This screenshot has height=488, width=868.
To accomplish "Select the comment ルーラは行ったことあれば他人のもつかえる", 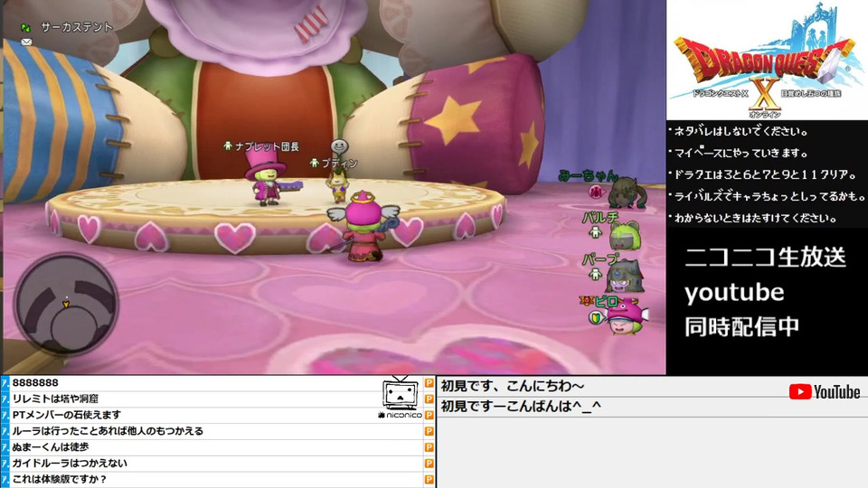I will (x=108, y=431).
